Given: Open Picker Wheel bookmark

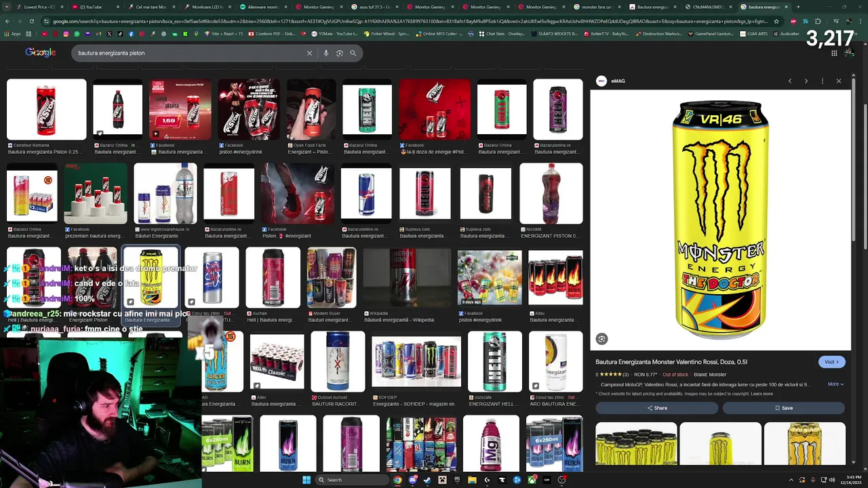Looking at the screenshot, I should [387, 33].
